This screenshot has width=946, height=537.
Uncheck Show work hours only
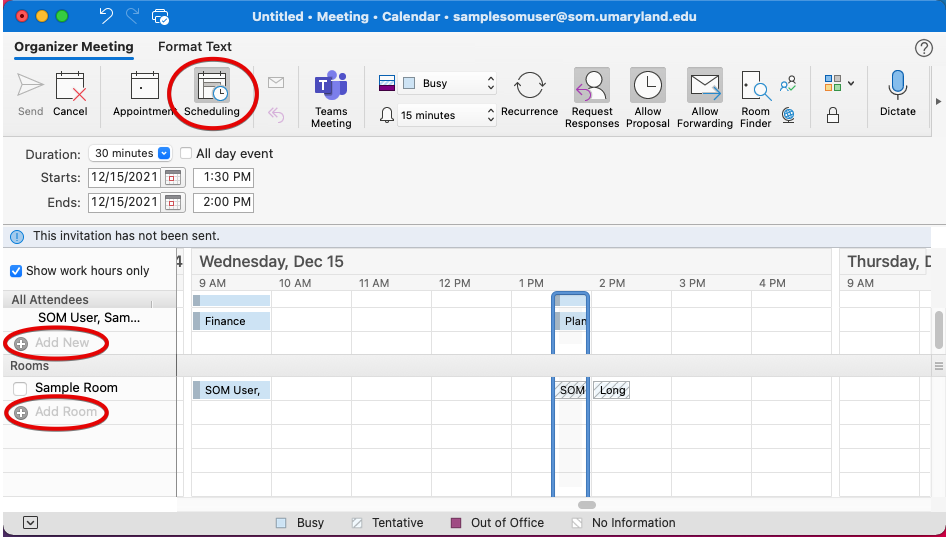point(16,271)
